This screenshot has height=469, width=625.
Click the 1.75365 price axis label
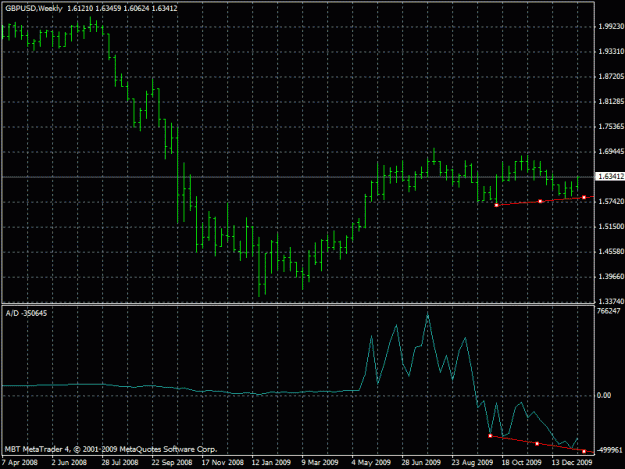[610, 126]
